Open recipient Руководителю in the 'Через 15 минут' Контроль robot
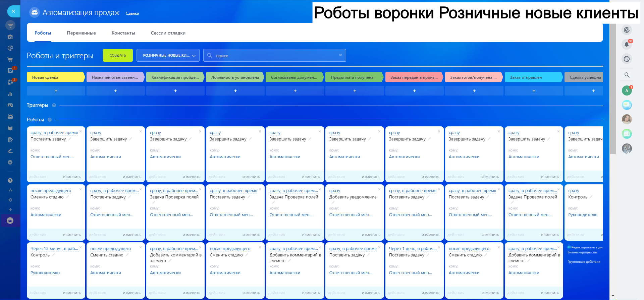The image size is (644, 300). tap(45, 273)
